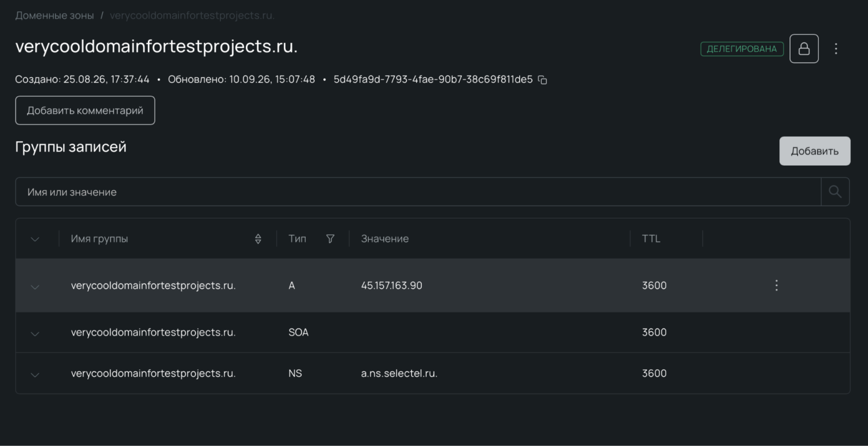The width and height of the screenshot is (868, 446).
Task: Open three-dot menu for the A record
Action: [x=776, y=285]
